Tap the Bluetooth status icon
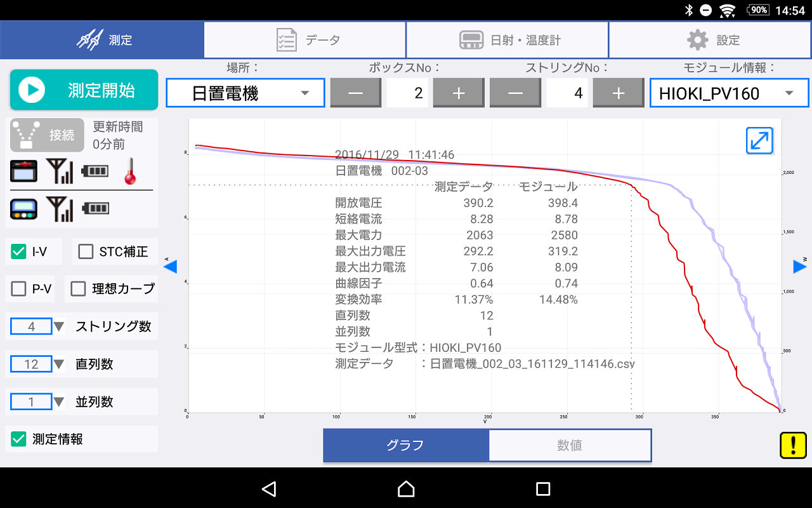The width and height of the screenshot is (812, 508). 689,10
